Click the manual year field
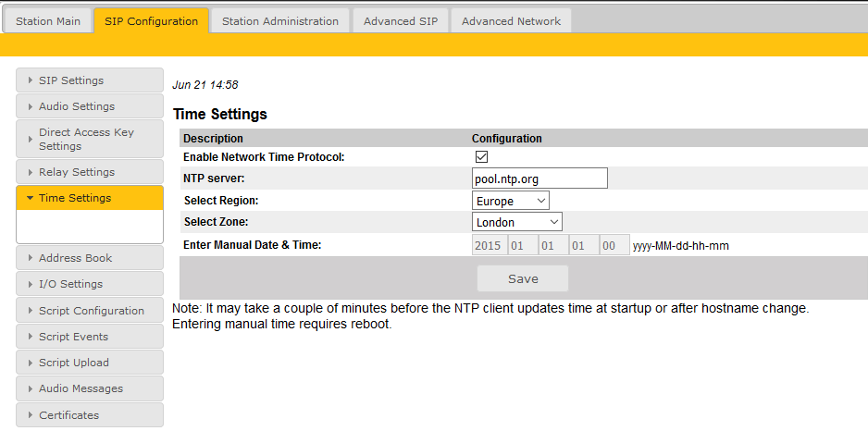This screenshot has height=431, width=868. pyautogui.click(x=487, y=246)
